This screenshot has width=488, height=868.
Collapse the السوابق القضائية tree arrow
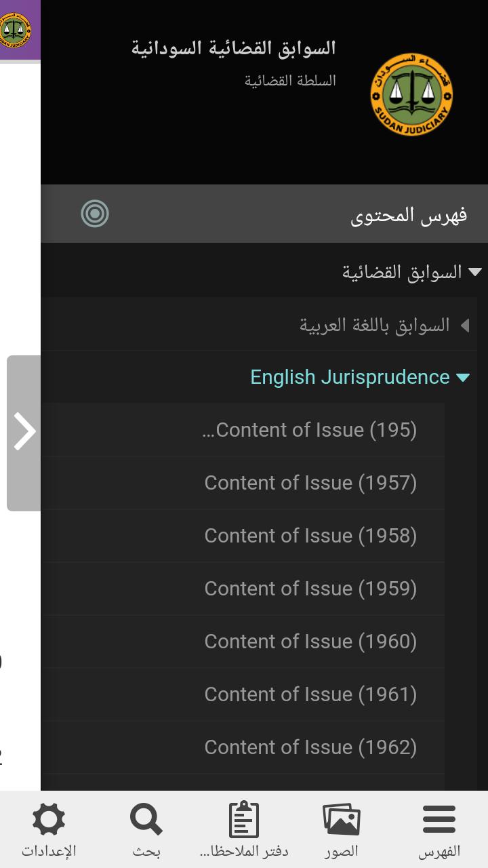tap(474, 272)
